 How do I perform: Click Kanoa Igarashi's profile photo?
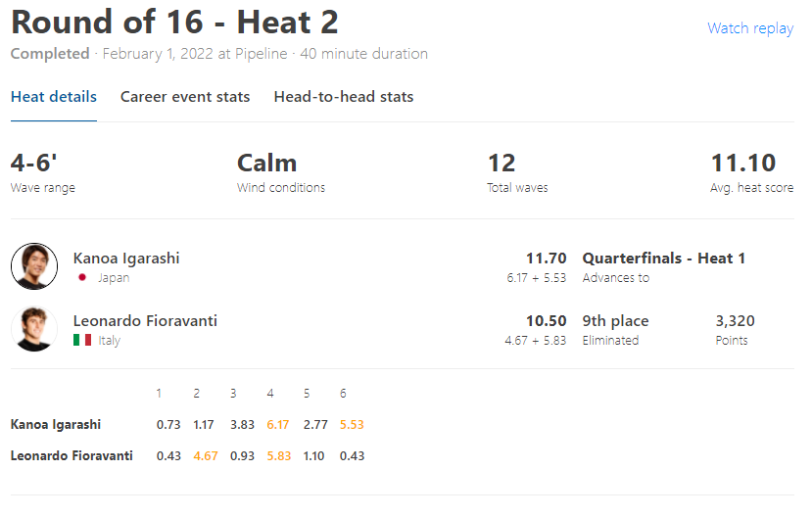(34, 266)
